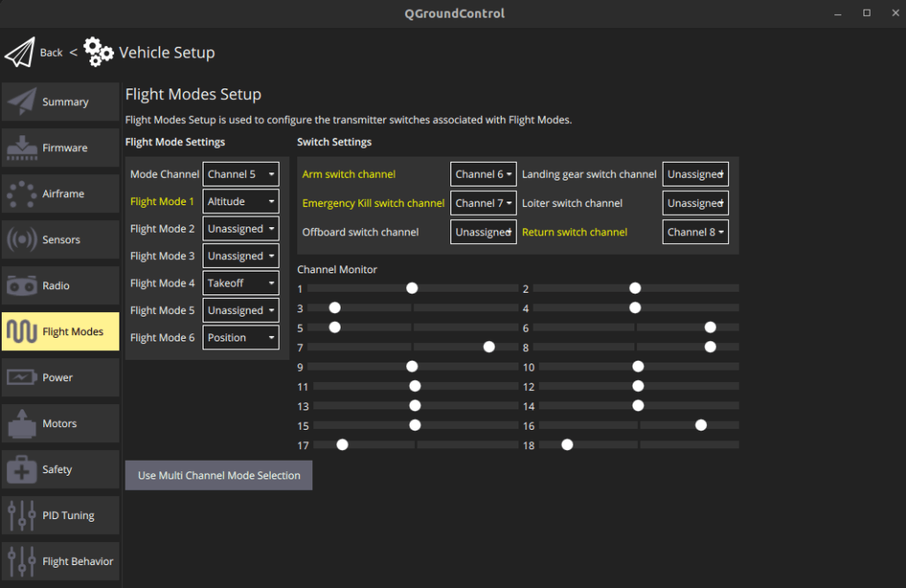906x588 pixels.
Task: Open the Mode Channel dropdown
Action: (x=241, y=174)
